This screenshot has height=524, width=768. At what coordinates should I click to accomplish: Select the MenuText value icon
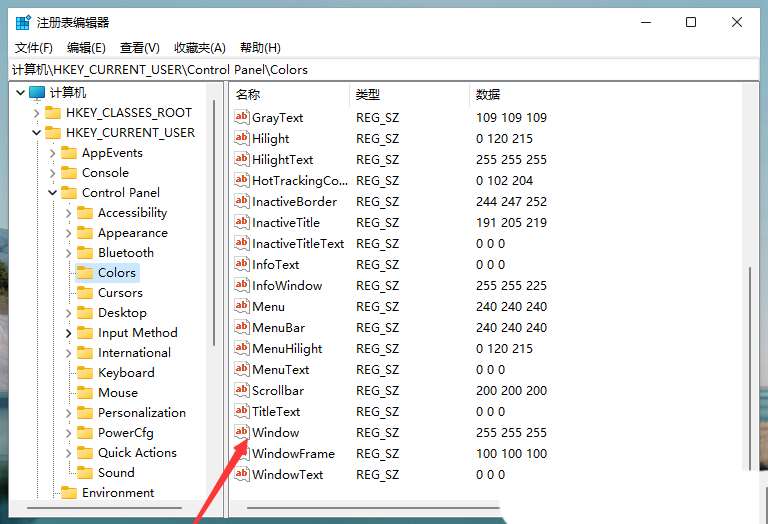click(241, 369)
